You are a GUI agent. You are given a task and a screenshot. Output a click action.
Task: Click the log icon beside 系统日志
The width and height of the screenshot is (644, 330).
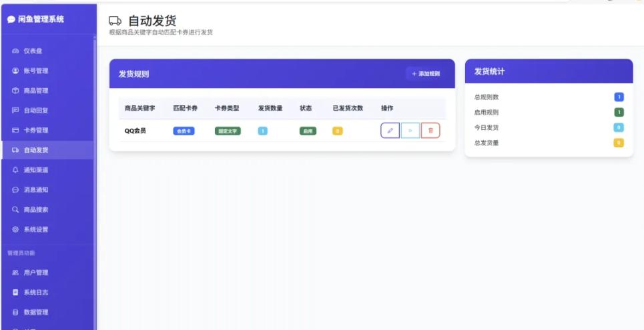coord(15,292)
